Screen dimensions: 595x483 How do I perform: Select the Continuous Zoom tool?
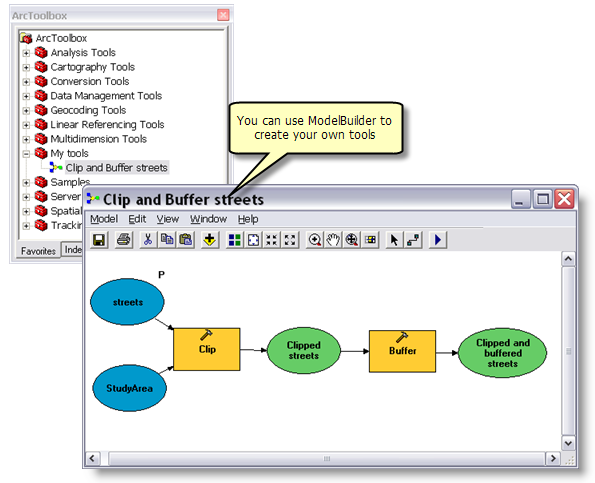[x=352, y=240]
